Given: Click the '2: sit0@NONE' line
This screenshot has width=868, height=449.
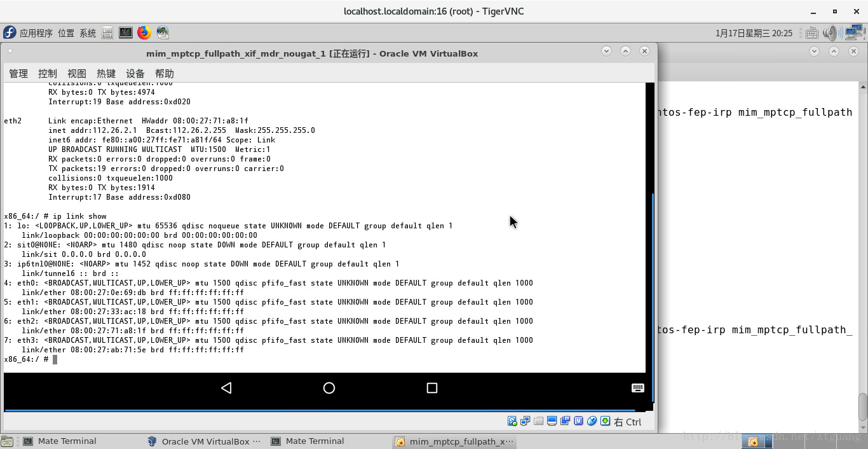Looking at the screenshot, I should (x=195, y=245).
